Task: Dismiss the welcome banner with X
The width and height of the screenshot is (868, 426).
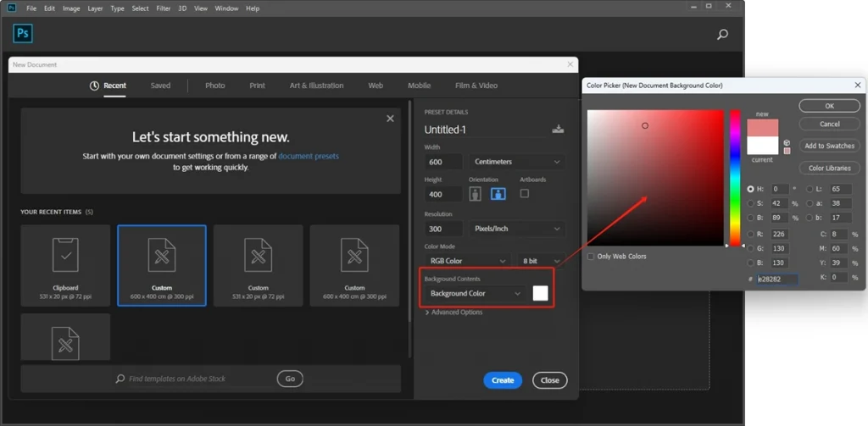Action: (x=390, y=119)
